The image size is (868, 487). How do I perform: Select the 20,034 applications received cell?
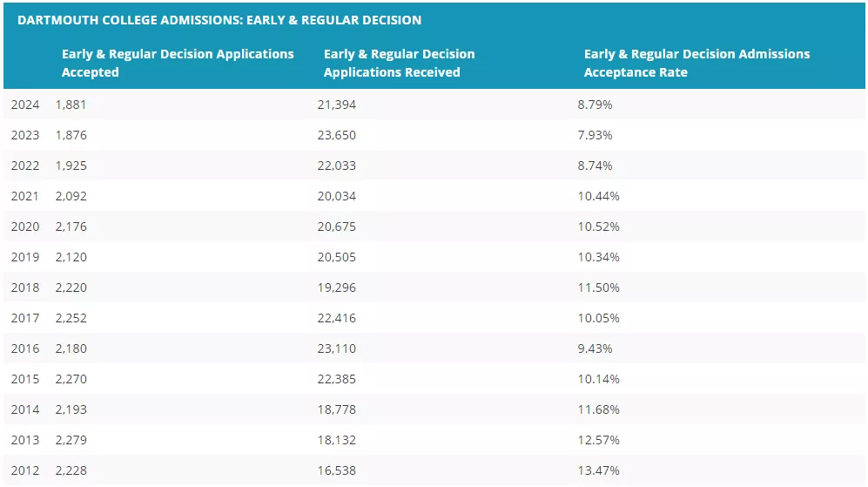tap(336, 196)
